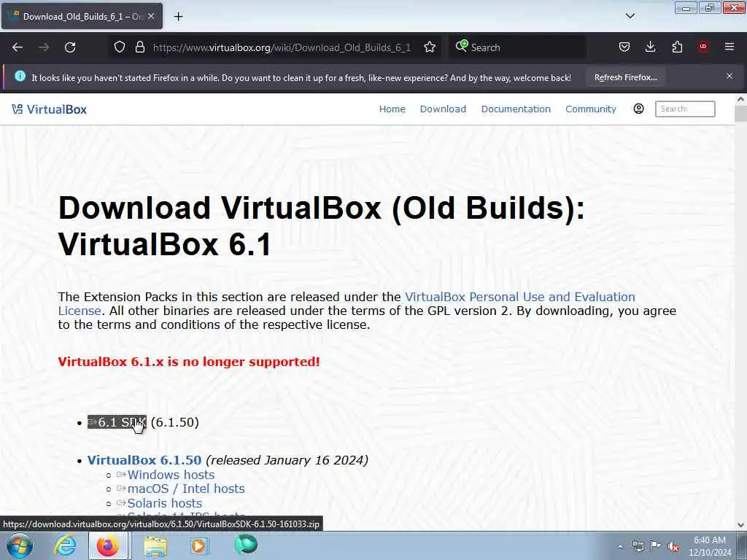Open the Home menu item
The height and width of the screenshot is (560, 747).
pos(392,109)
